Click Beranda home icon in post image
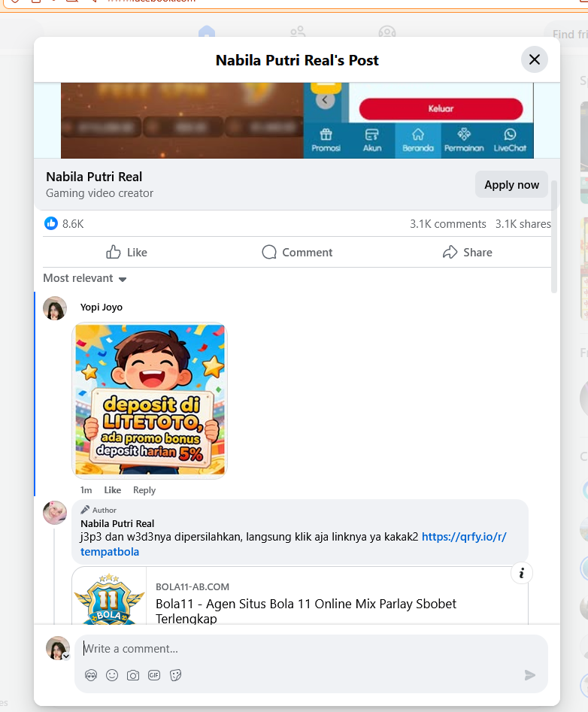Screen dimensions: 588x712 pos(418,141)
